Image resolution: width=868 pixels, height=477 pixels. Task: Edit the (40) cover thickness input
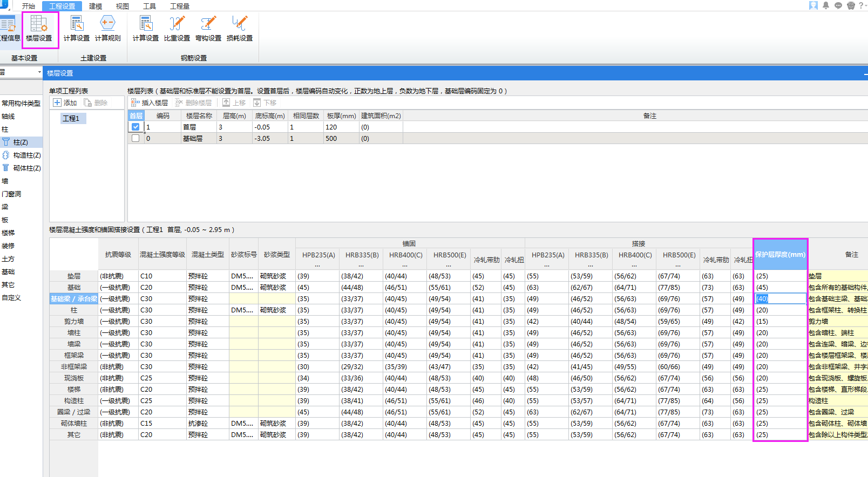pyautogui.click(x=780, y=298)
